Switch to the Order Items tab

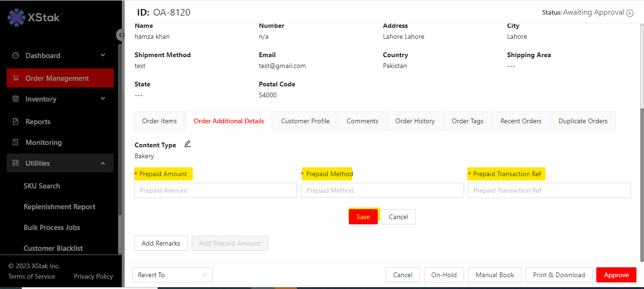(160, 121)
